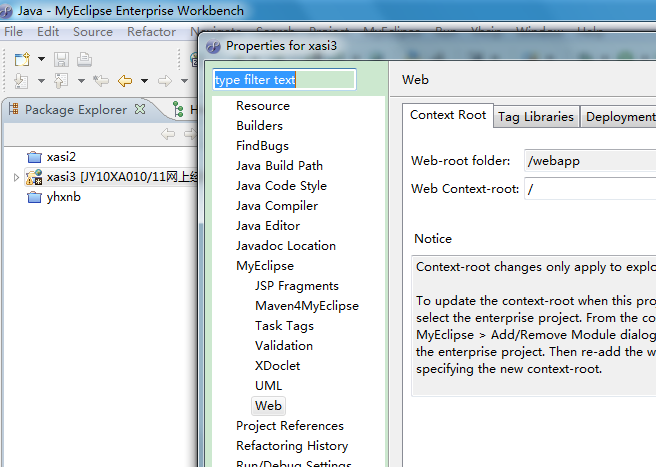Select Java Compiler page

(x=277, y=206)
